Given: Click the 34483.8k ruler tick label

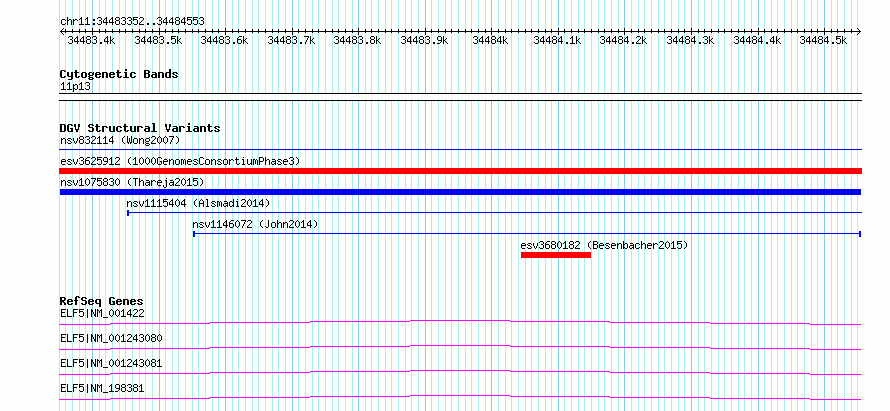Looking at the screenshot, I should coord(357,40).
